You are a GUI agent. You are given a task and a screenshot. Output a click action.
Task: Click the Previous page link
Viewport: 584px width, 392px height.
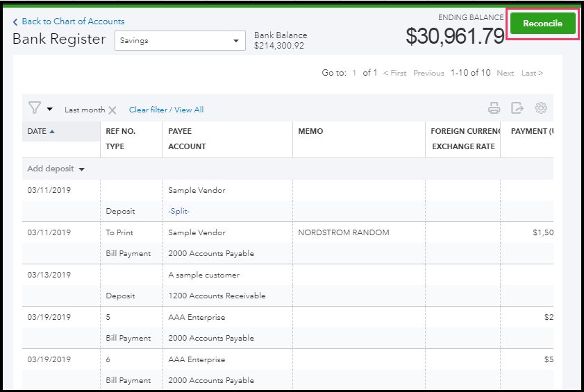click(428, 73)
